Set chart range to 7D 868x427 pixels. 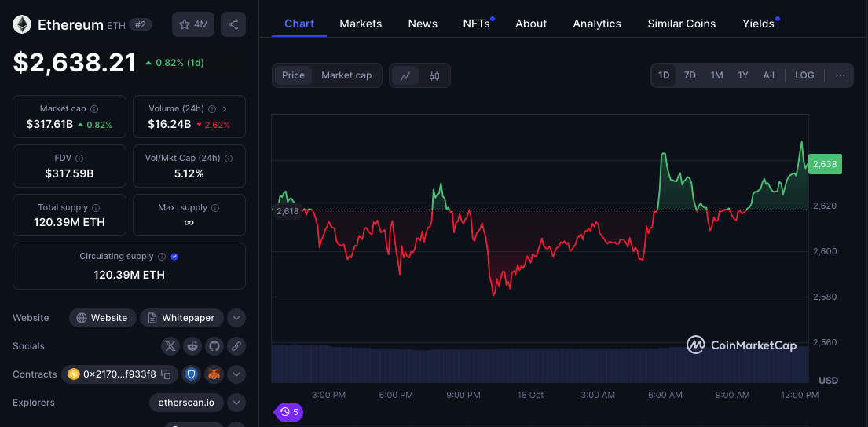tap(690, 75)
